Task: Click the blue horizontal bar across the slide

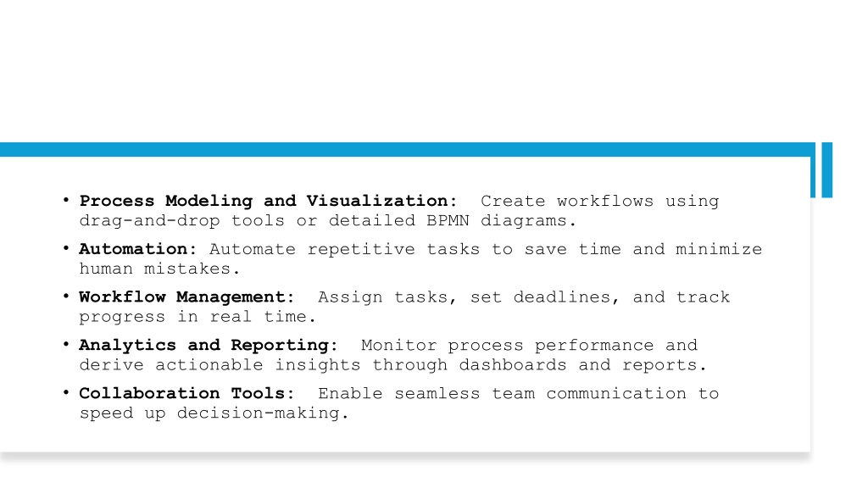Action: coord(405,150)
